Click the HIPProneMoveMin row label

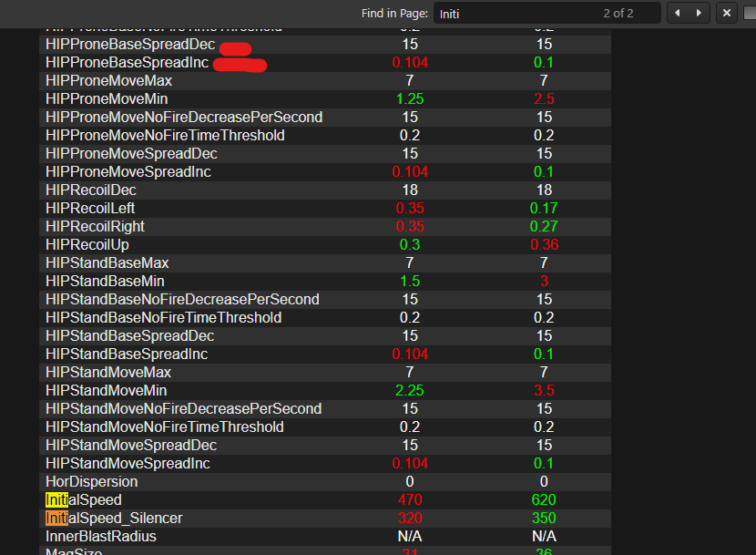point(107,99)
